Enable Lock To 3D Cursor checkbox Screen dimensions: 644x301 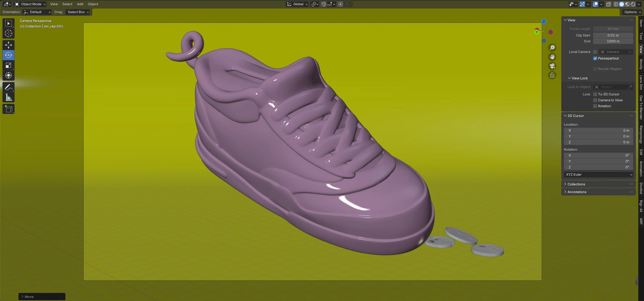click(595, 94)
